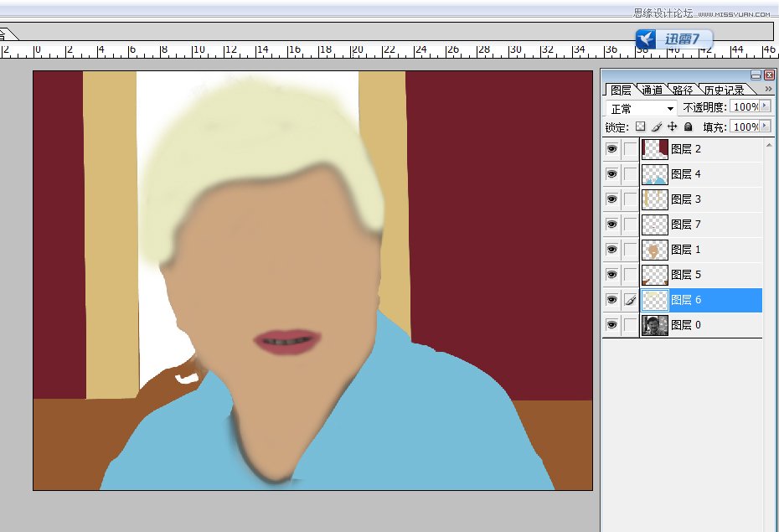
Task: Click the lock transparent pixels icon
Action: 641,127
